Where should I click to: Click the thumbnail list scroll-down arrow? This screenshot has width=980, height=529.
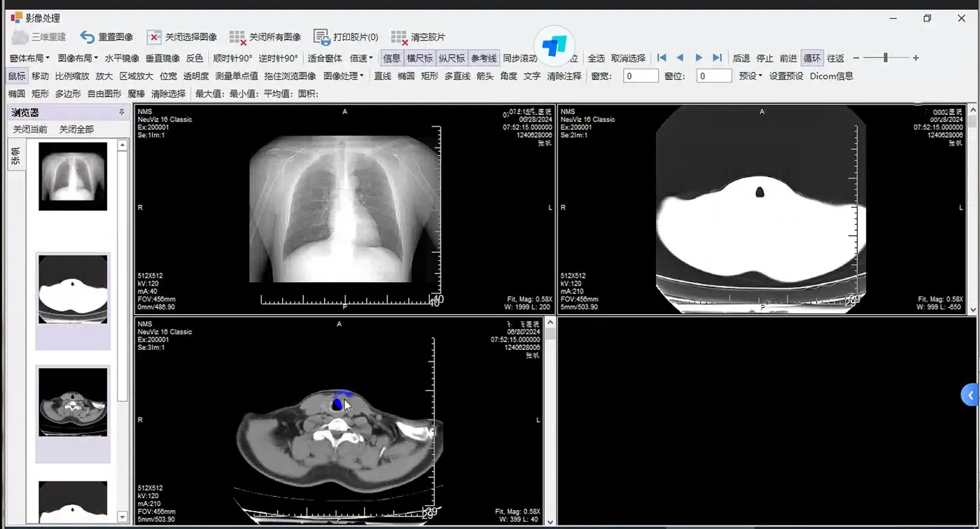122,517
